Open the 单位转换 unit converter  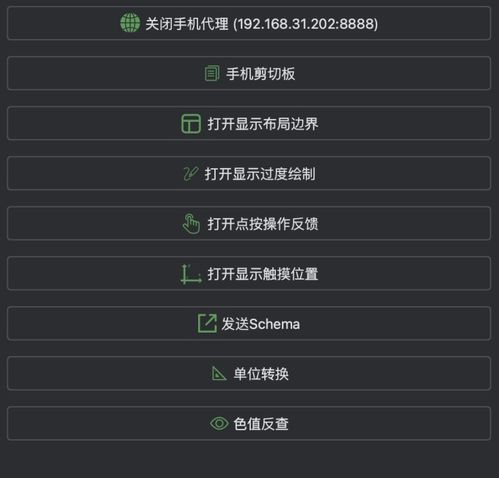tap(249, 373)
